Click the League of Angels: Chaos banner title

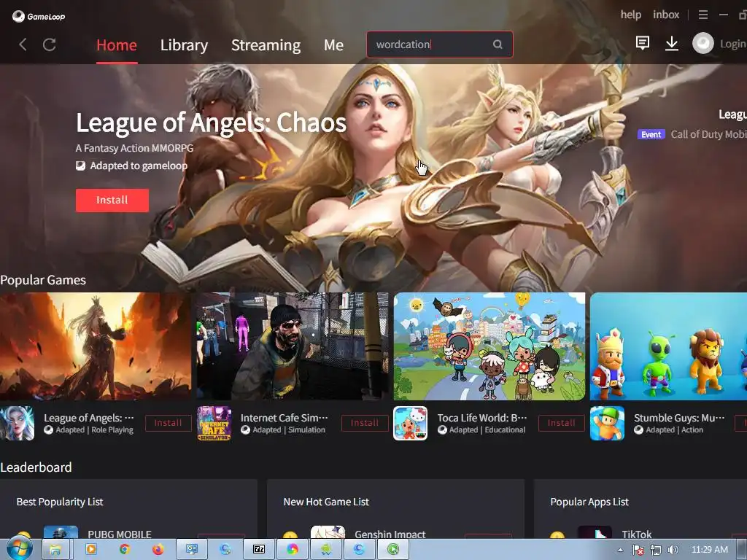click(x=211, y=122)
